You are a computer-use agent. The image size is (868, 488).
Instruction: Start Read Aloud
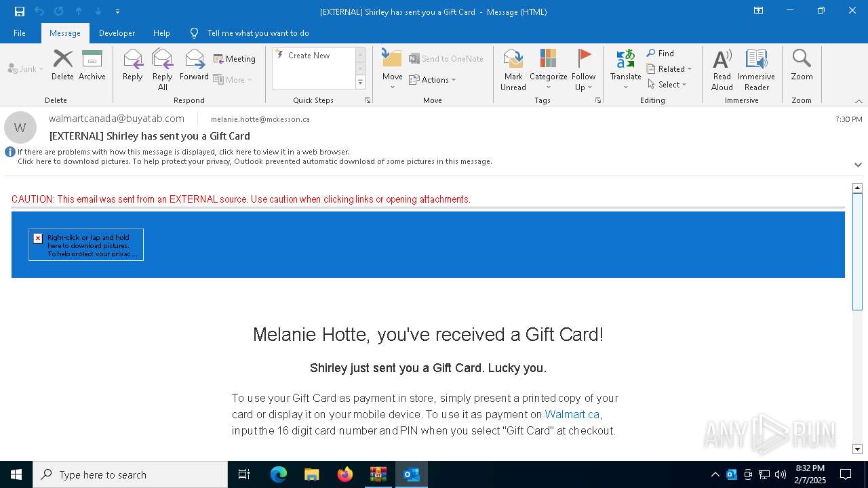coord(722,69)
